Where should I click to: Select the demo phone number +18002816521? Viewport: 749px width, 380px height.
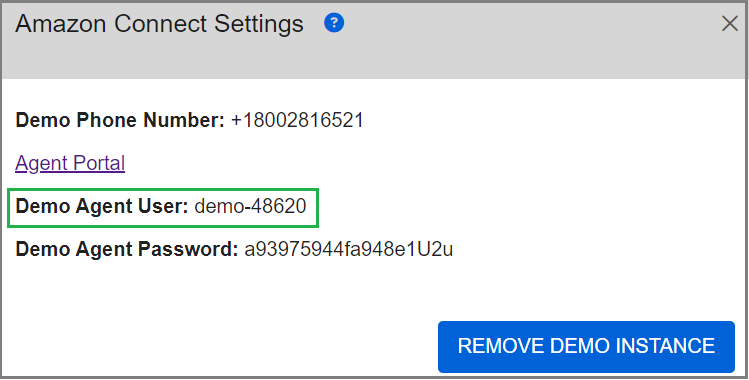pyautogui.click(x=297, y=120)
